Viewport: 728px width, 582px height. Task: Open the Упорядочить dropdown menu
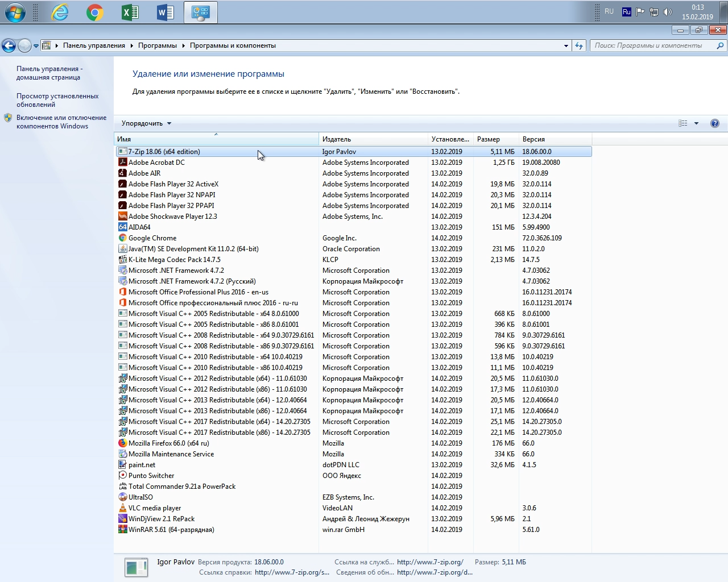146,123
